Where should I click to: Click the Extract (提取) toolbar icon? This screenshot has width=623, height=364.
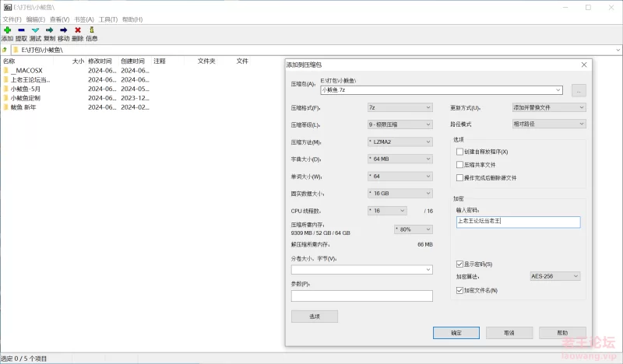[x=21, y=30]
